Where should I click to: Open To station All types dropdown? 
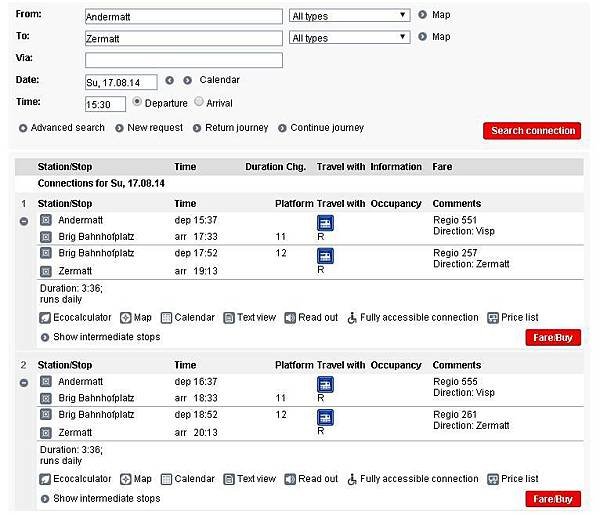(x=349, y=37)
